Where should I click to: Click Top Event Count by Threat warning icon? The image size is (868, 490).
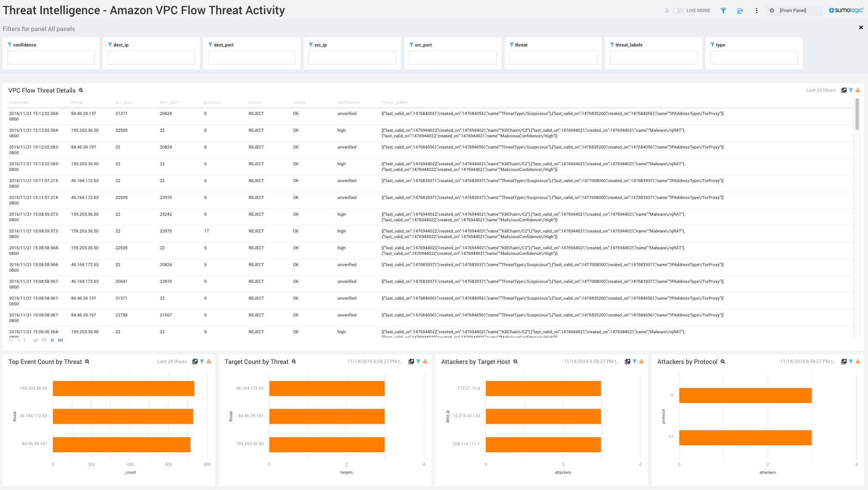click(209, 362)
